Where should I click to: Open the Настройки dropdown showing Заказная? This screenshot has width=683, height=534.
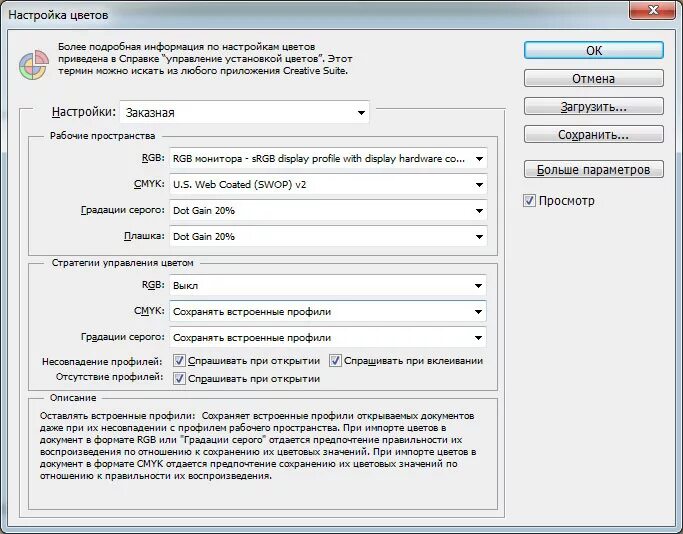[x=245, y=113]
